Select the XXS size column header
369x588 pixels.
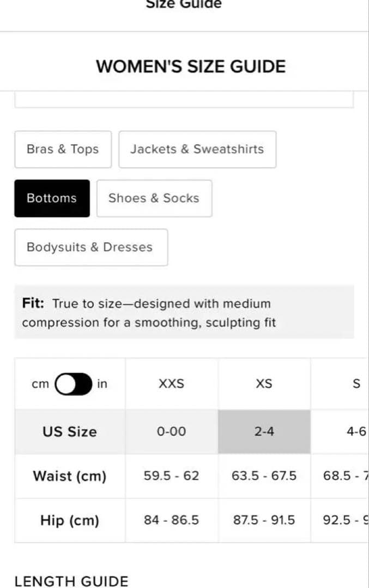[171, 384]
